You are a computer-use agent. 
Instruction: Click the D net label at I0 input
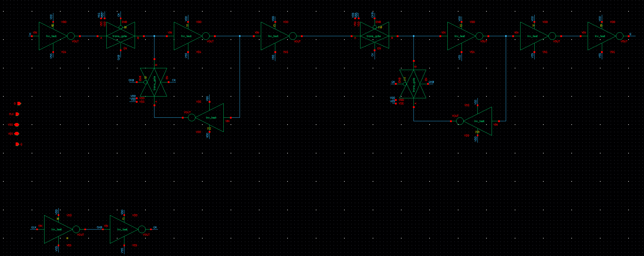(30, 34)
